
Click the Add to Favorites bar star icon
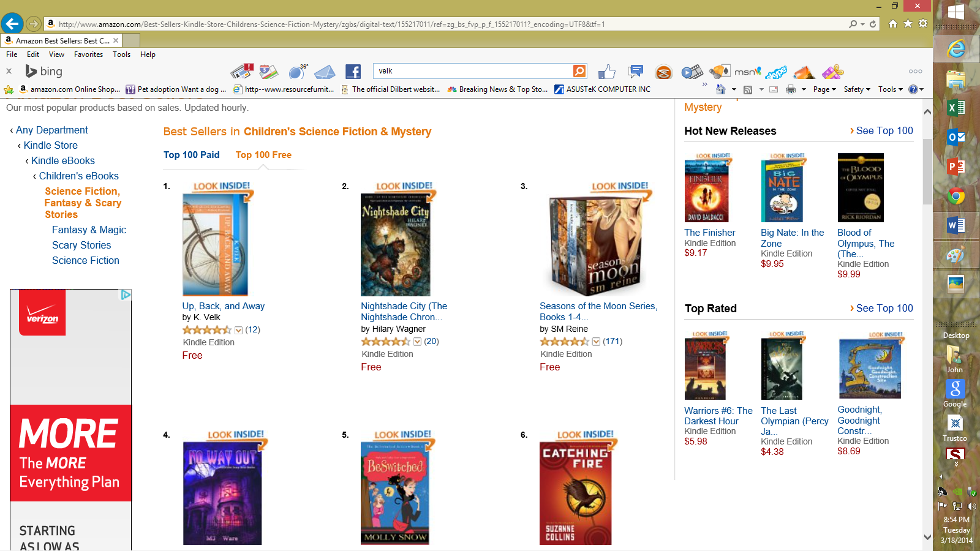pyautogui.click(x=9, y=89)
